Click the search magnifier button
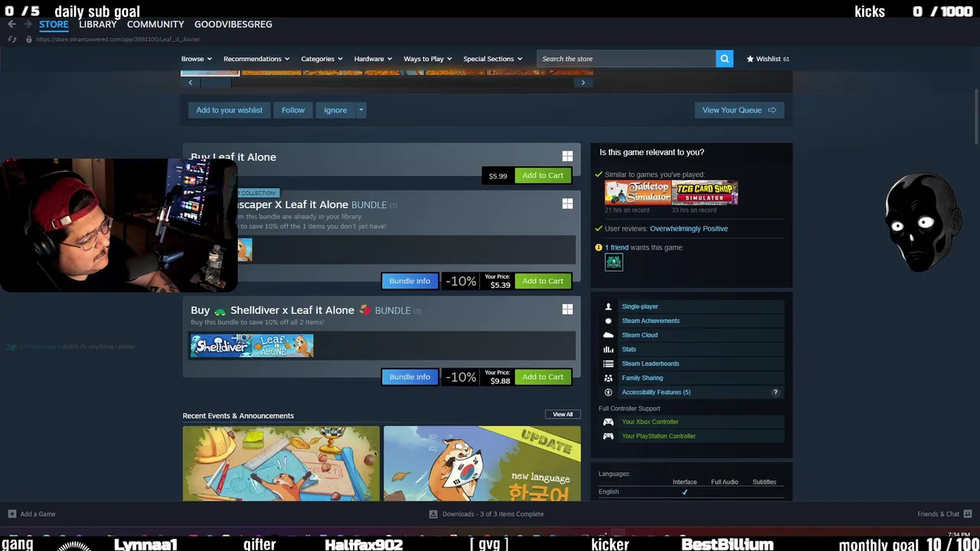 [x=724, y=59]
